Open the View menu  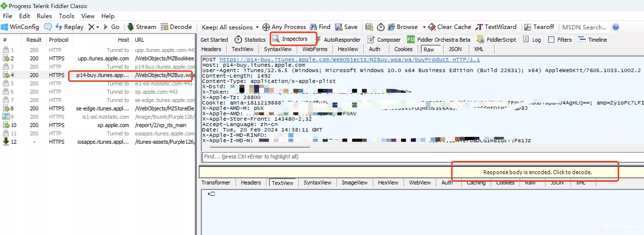(88, 16)
